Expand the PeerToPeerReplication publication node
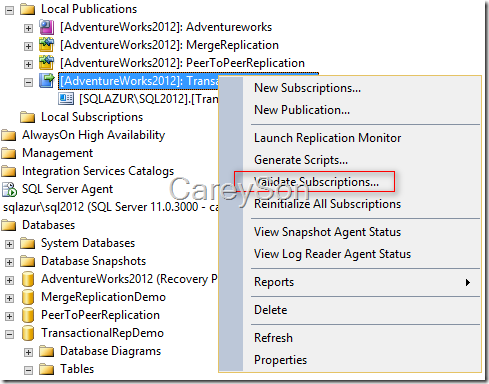 click(x=28, y=64)
